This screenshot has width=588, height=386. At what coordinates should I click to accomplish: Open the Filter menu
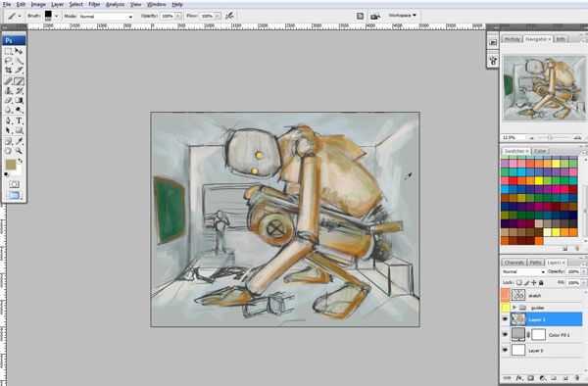coord(94,5)
